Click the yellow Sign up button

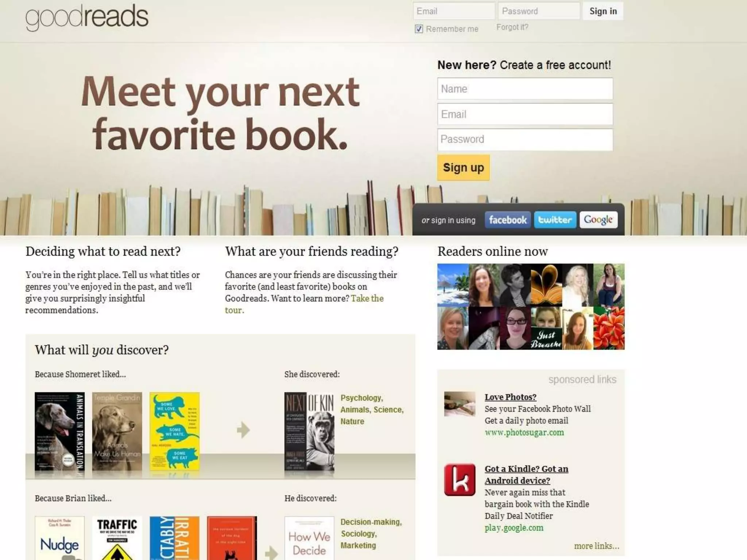tap(463, 168)
